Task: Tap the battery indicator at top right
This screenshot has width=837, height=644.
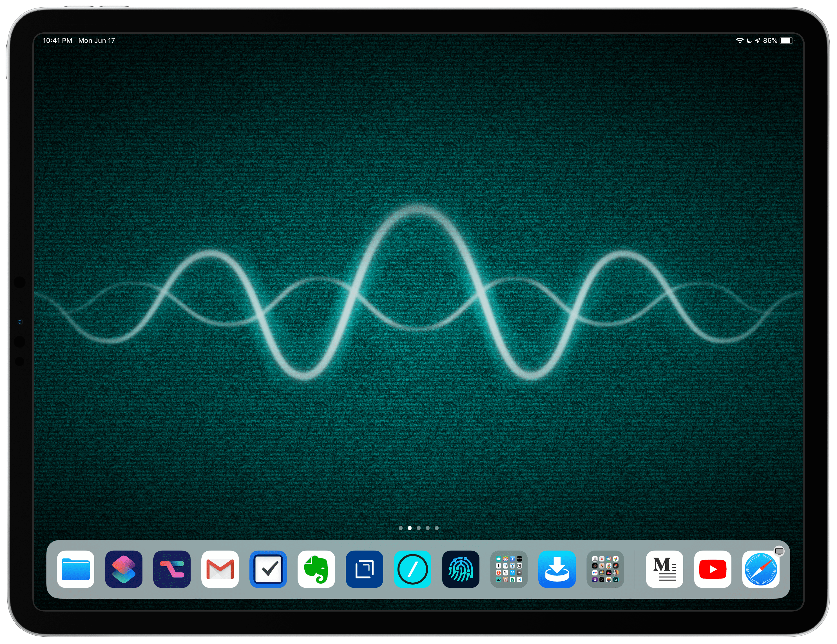Action: (x=786, y=40)
